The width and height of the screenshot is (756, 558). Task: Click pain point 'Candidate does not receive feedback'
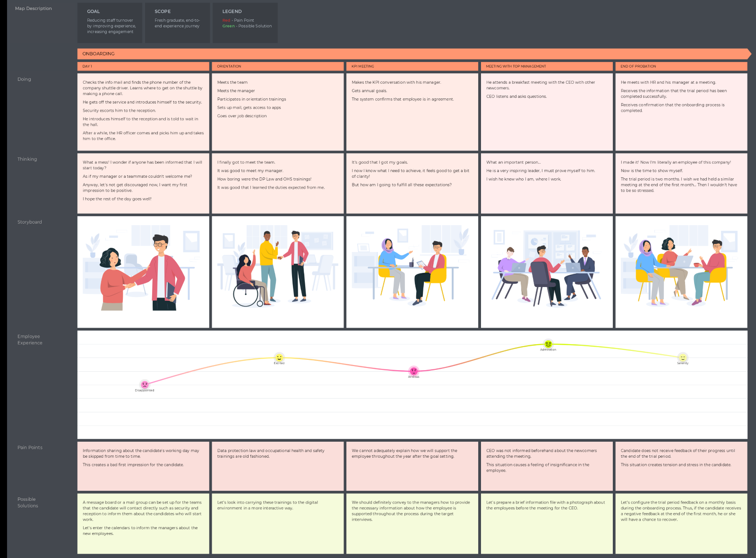pyautogui.click(x=681, y=466)
